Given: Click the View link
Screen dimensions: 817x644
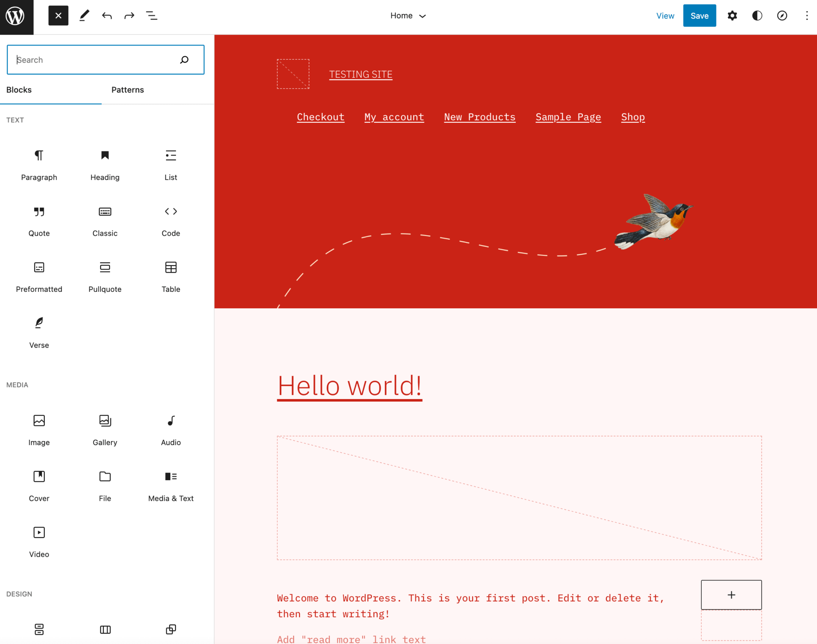Looking at the screenshot, I should click(665, 16).
